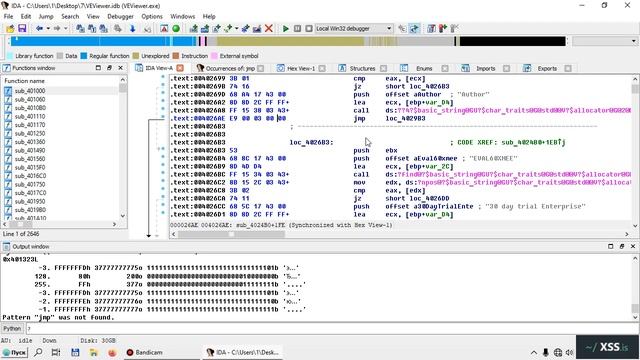This screenshot has width=640, height=360.
Task: Click the blue down-arrow search icon
Action: pyautogui.click(x=132, y=29)
